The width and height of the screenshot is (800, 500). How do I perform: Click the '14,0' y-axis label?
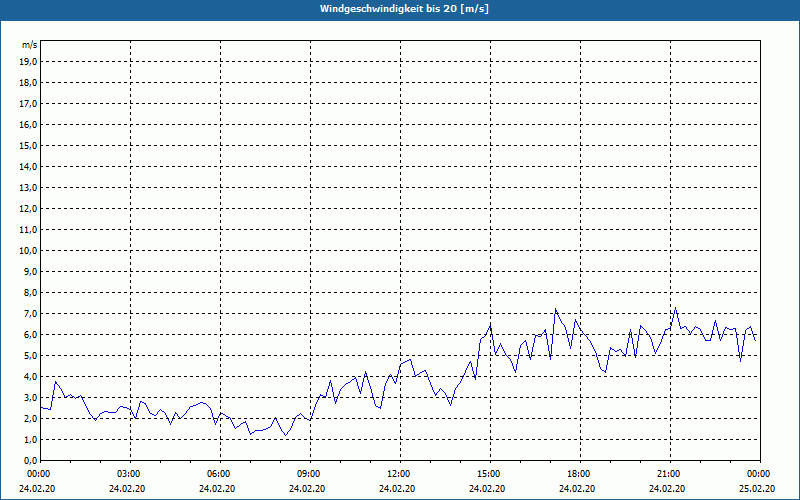(x=29, y=167)
